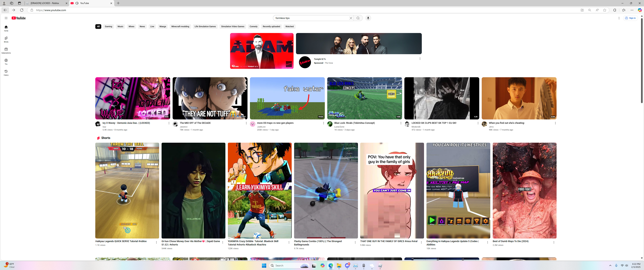Mute the YouTube tab audio

click(77, 3)
